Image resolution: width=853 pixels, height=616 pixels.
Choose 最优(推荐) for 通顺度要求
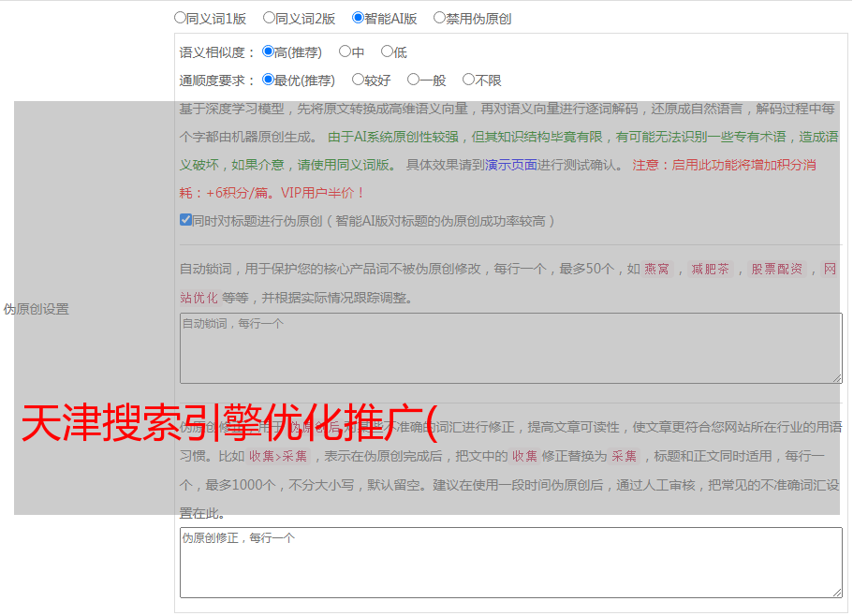(268, 81)
